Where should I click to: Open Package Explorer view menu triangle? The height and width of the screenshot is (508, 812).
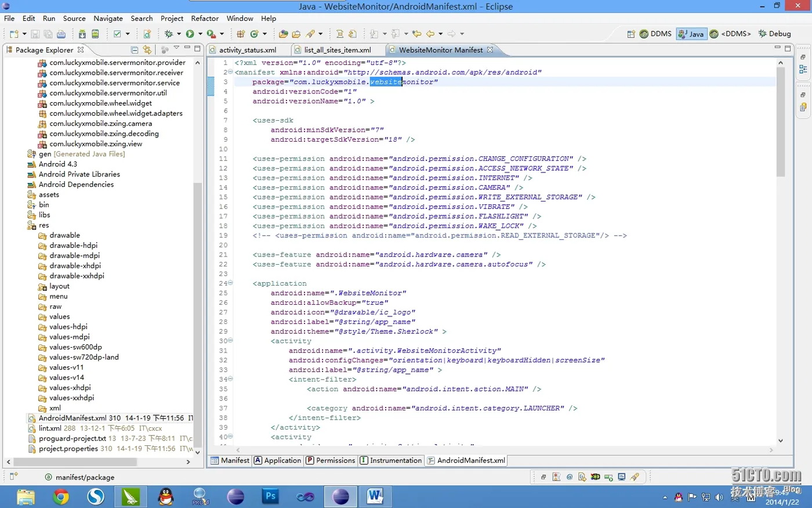pyautogui.click(x=176, y=49)
